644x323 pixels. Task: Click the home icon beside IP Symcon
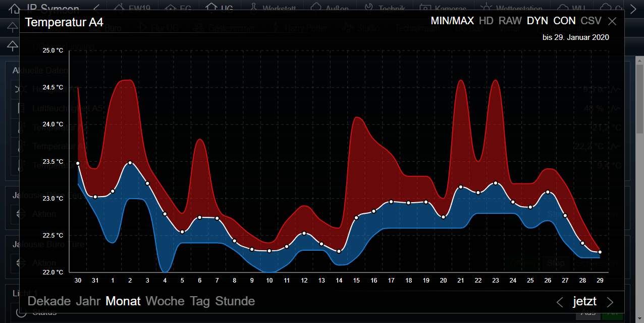point(15,9)
